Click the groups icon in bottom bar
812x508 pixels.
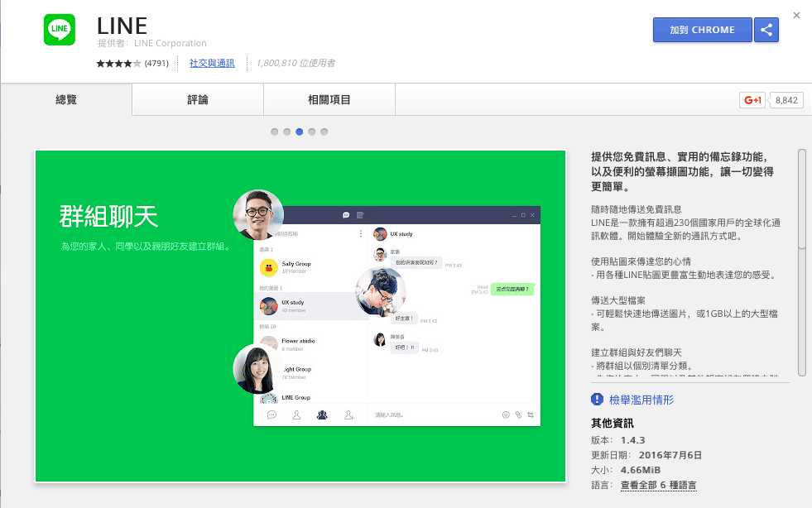322,415
